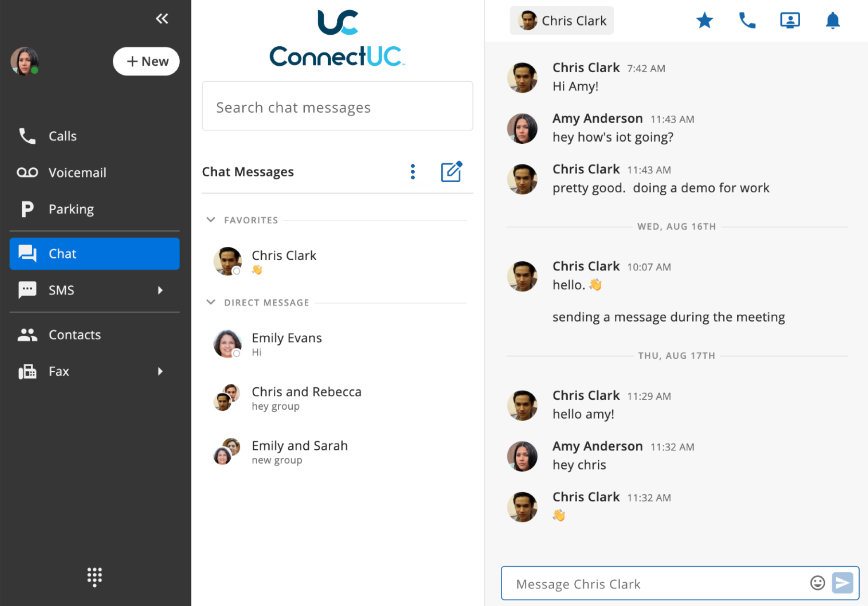868x606 pixels.
Task: Create new item with + New button
Action: (146, 61)
